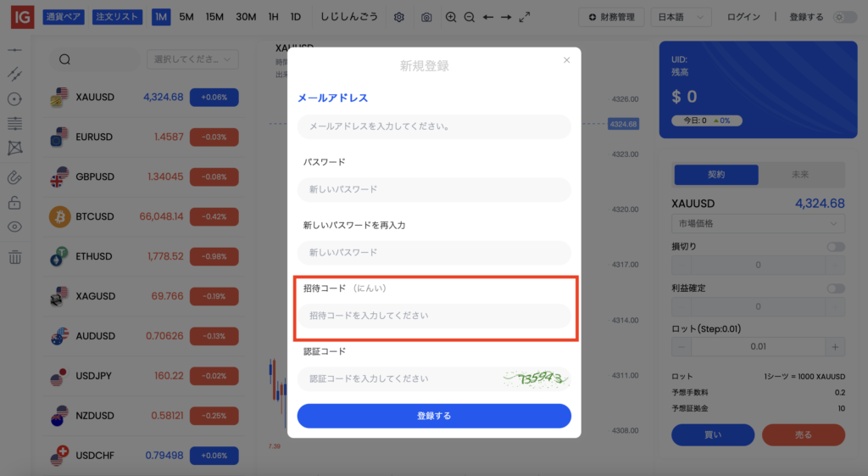The height and width of the screenshot is (476, 868).
Task: Click the XAUUSD gold flag icon
Action: [58, 97]
